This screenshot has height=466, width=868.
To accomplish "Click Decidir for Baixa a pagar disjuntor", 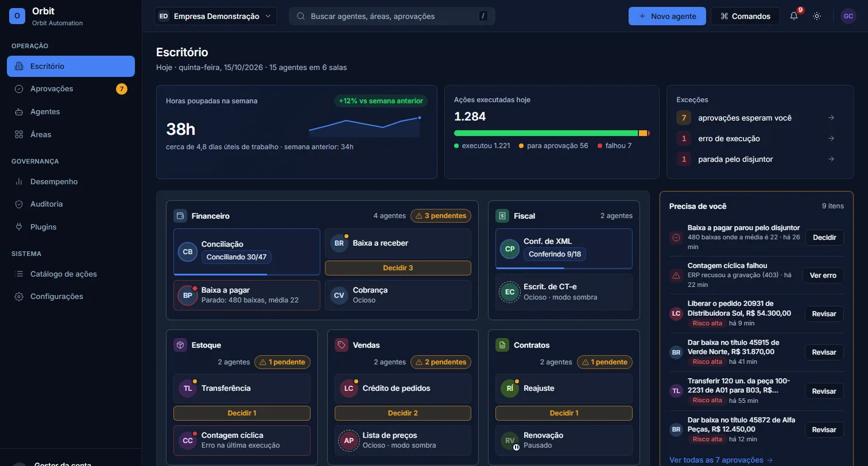I will tap(824, 238).
